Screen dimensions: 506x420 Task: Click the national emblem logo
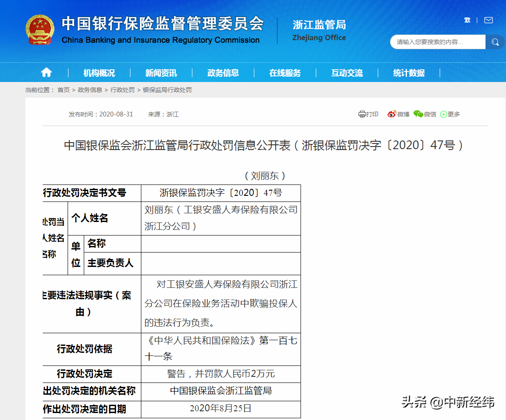tap(40, 30)
